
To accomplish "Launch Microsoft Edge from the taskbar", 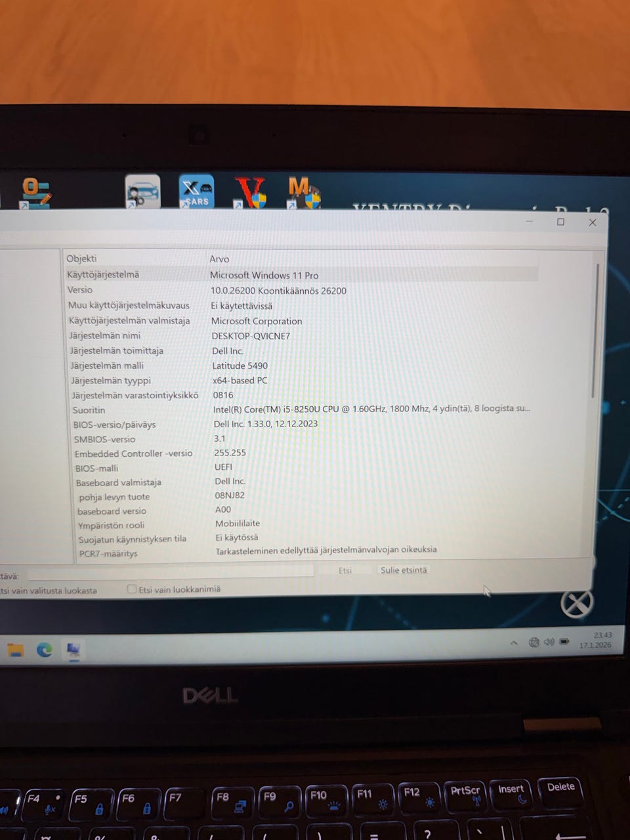I will [44, 650].
